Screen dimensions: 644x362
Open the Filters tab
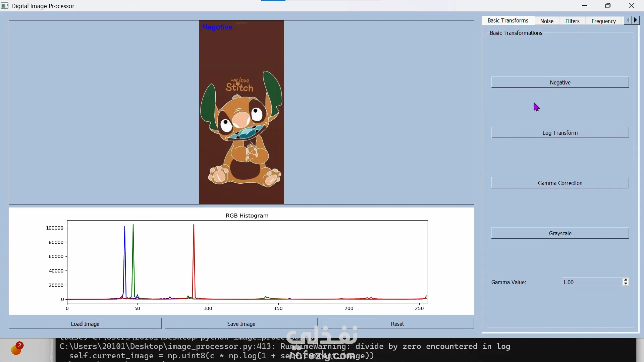point(572,21)
